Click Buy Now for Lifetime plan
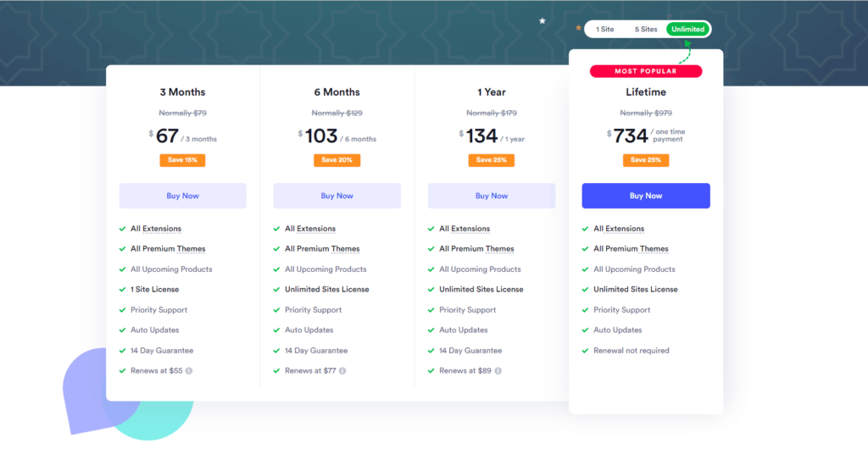 coord(646,196)
